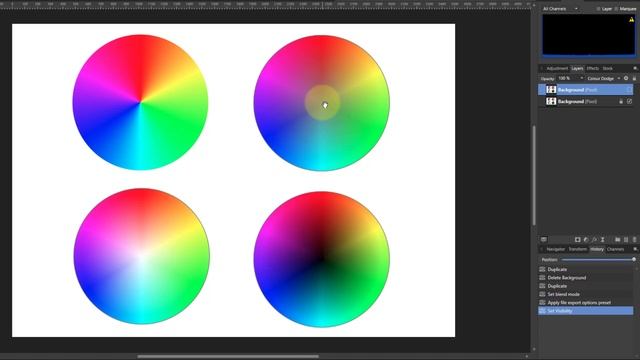Switch to the Transform tab
This screenshot has height=360, width=640.
pos(578,249)
